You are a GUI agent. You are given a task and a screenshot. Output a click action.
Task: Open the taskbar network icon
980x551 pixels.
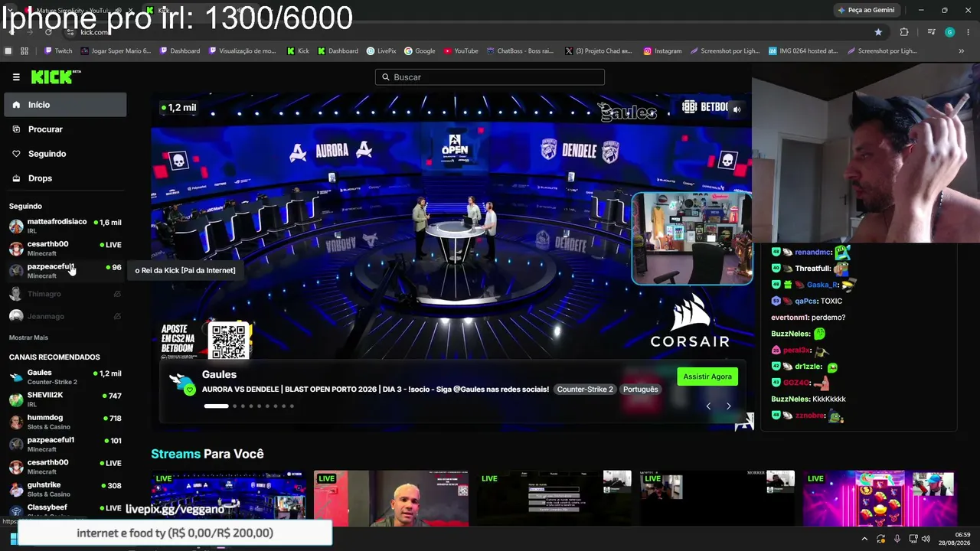912,539
